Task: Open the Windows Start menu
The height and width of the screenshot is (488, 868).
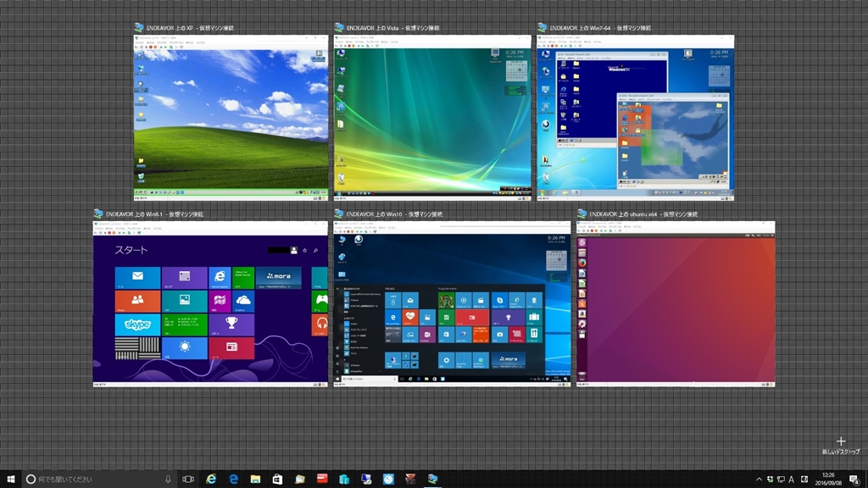Action: pyautogui.click(x=11, y=479)
